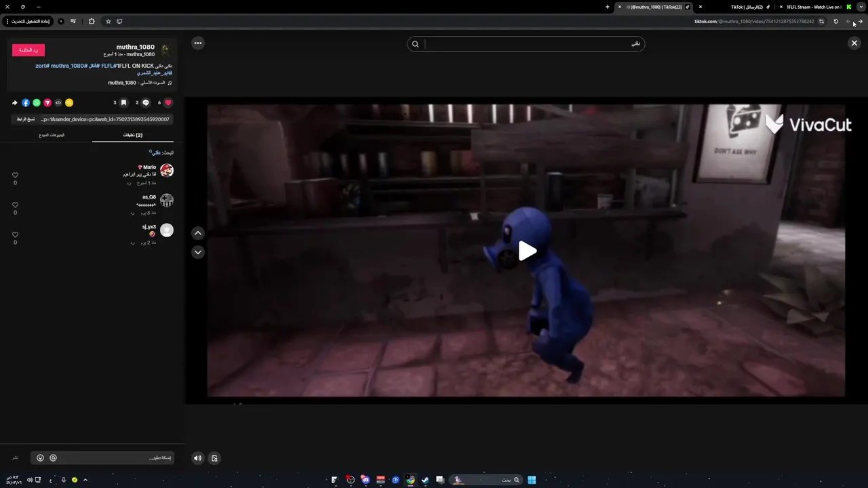
Task: Reply to Mario's comment
Action: click(129, 183)
